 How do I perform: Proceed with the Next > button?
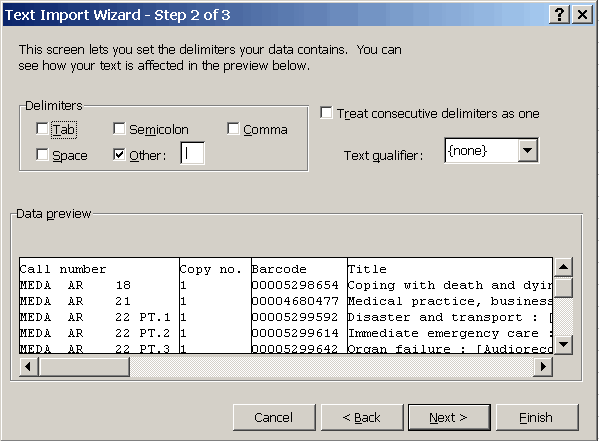coord(449,417)
